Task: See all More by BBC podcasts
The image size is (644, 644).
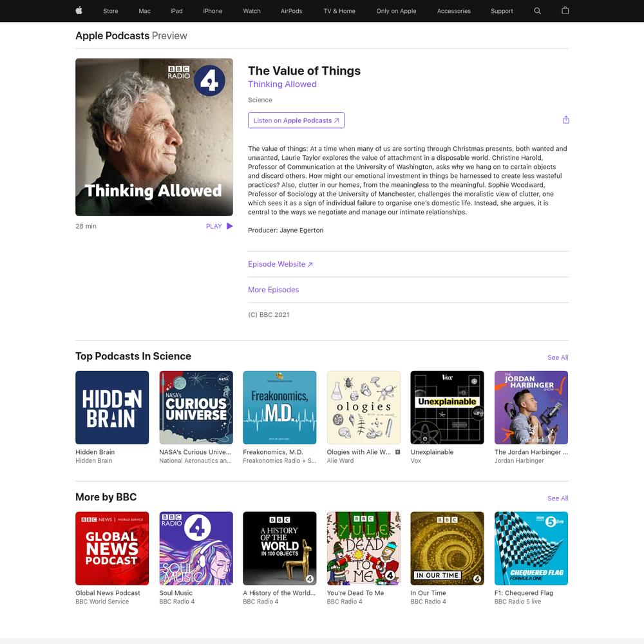Action: click(x=558, y=498)
